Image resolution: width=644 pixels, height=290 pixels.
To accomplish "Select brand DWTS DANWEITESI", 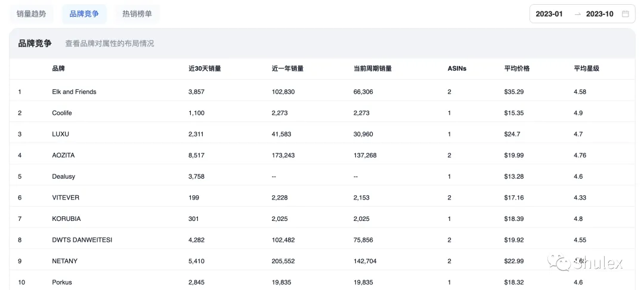I will [x=82, y=240].
